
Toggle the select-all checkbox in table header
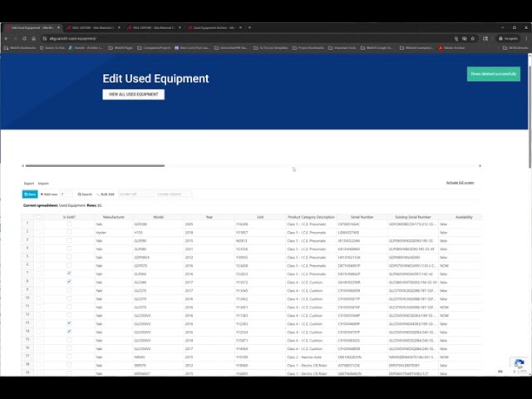39,217
